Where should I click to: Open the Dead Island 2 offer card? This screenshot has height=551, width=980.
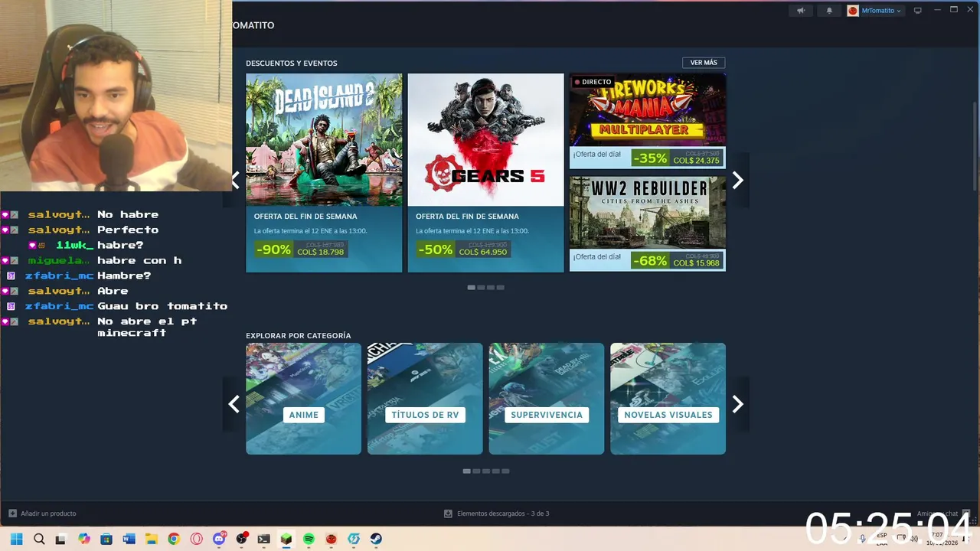pos(324,173)
